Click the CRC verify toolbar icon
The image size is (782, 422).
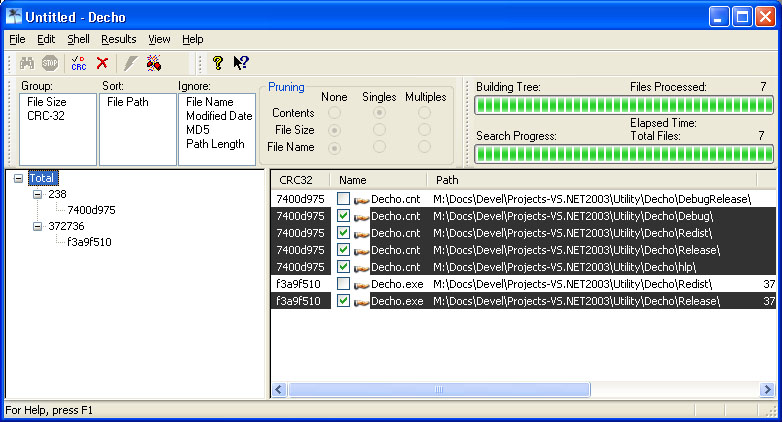[79, 63]
